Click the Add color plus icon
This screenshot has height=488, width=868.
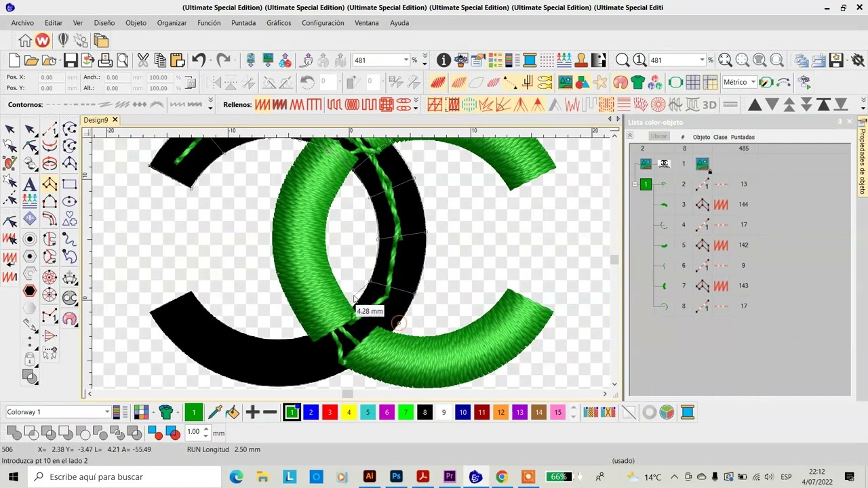pyautogui.click(x=252, y=412)
